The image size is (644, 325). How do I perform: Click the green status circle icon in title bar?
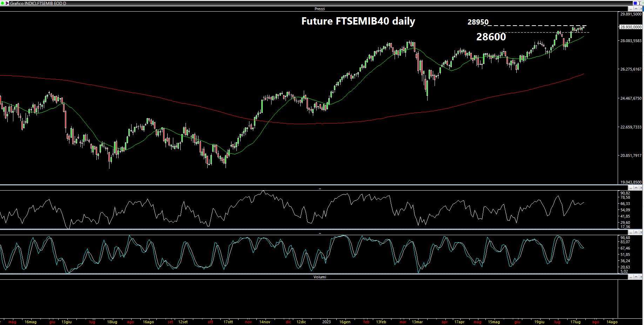pyautogui.click(x=2, y=3)
